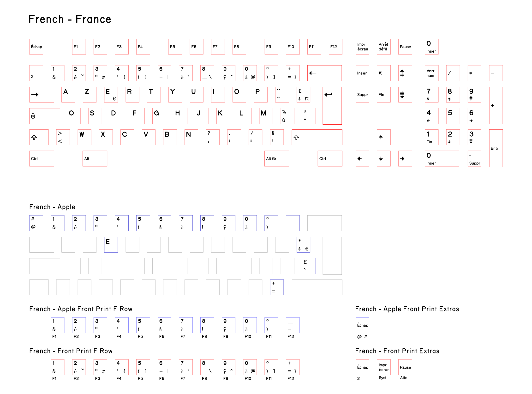The image size is (532, 394).
Task: Click the F5 key in the top function row
Action: click(x=175, y=47)
